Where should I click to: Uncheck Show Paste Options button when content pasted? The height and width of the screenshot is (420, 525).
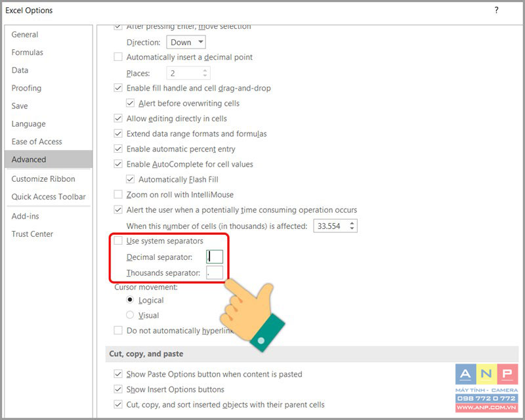tap(118, 374)
